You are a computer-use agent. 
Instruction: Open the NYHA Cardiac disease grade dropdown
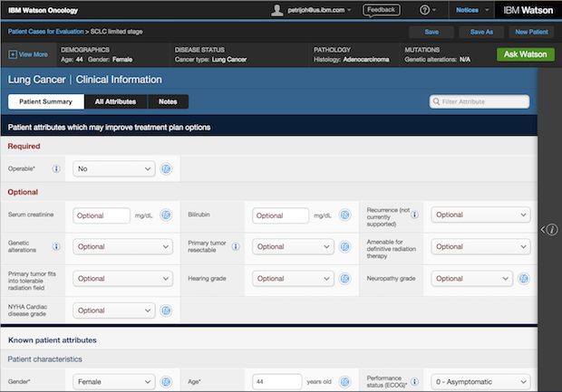tap(114, 311)
